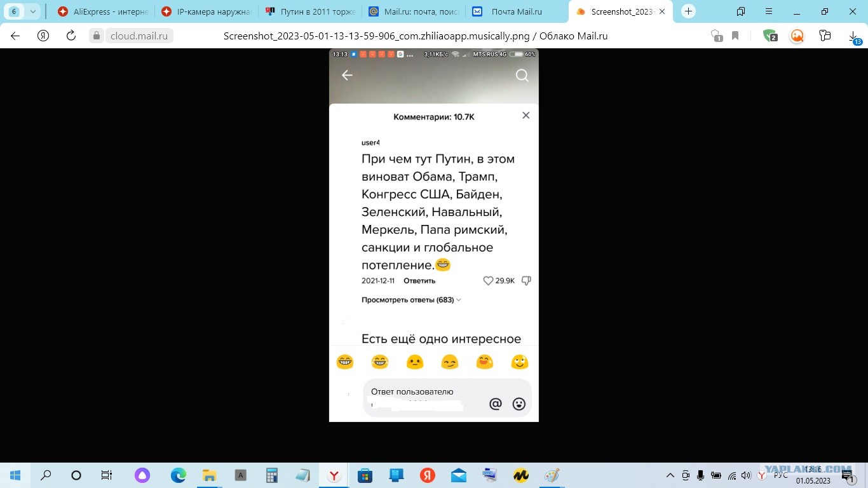Open network settings in system tray

tap(731, 475)
